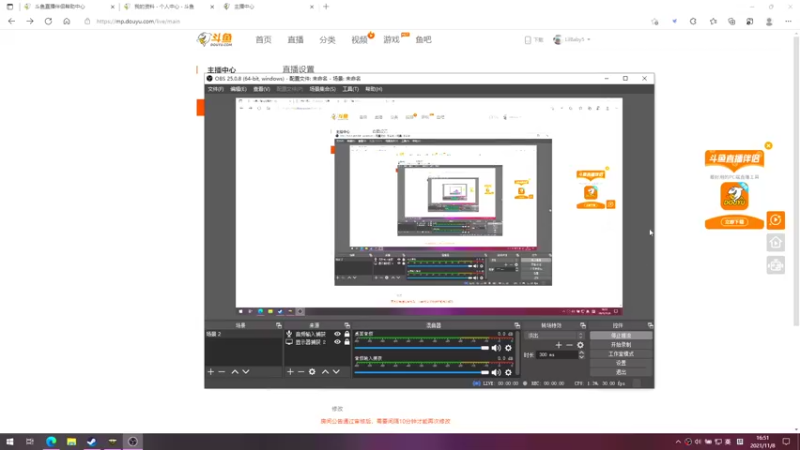The width and height of the screenshot is (800, 450).
Task: Increase the 时长 duration with up arrow
Action: tap(581, 353)
